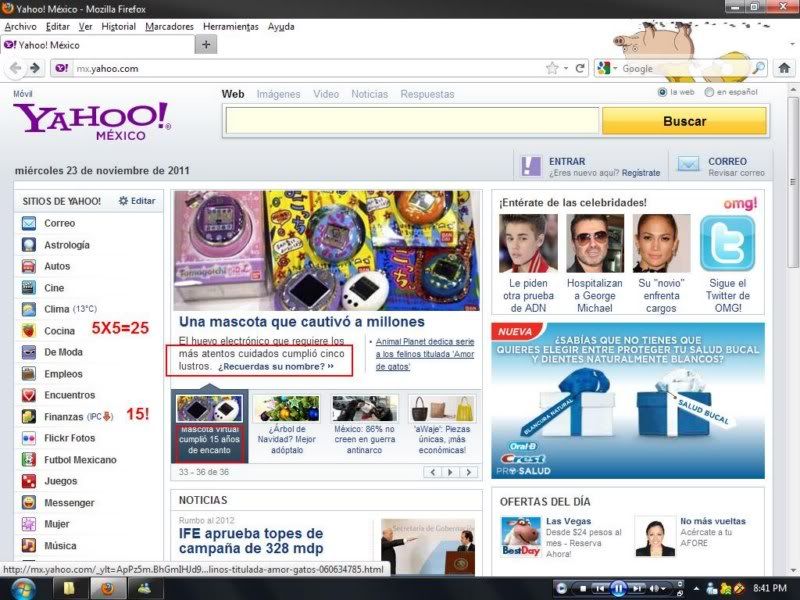Switch to the Imágenes search tab
The height and width of the screenshot is (600, 800).
coord(278,94)
